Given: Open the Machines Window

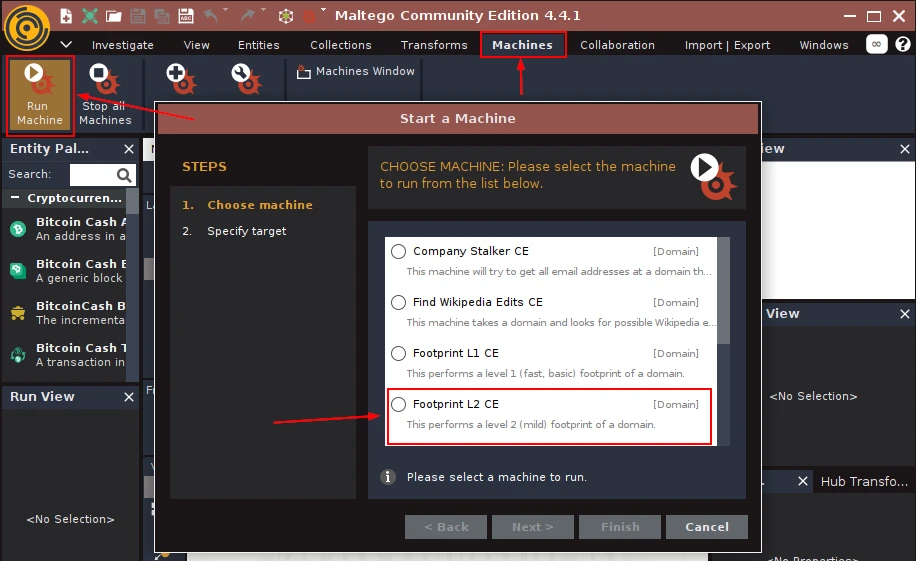Looking at the screenshot, I should coord(355,72).
